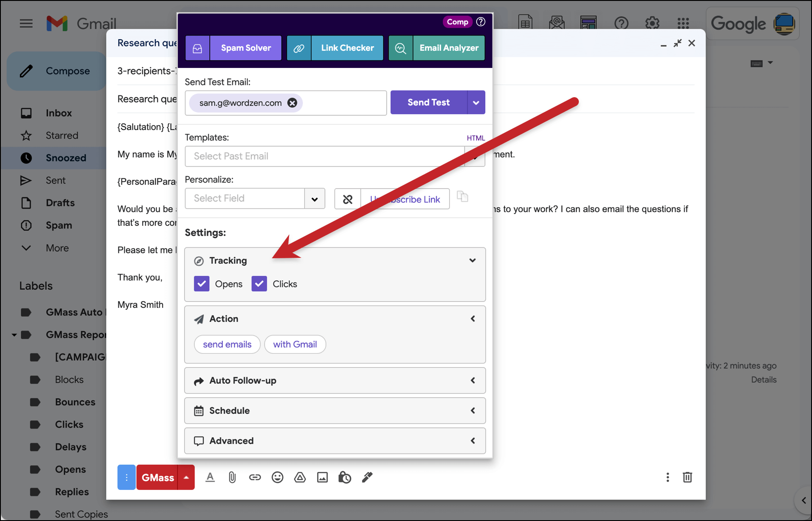
Task: Open the Replies label
Action: pos(72,492)
